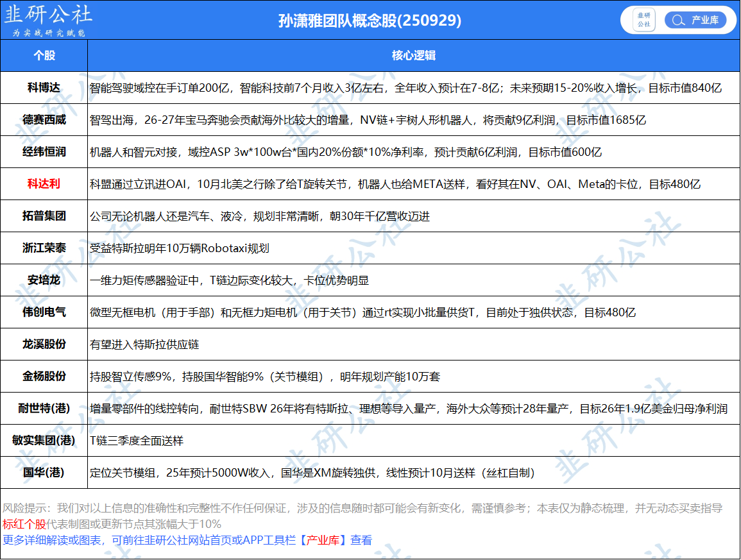The height and width of the screenshot is (560, 741).
Task: Click the 韭研公社 logo at top left
Action: 49,21
